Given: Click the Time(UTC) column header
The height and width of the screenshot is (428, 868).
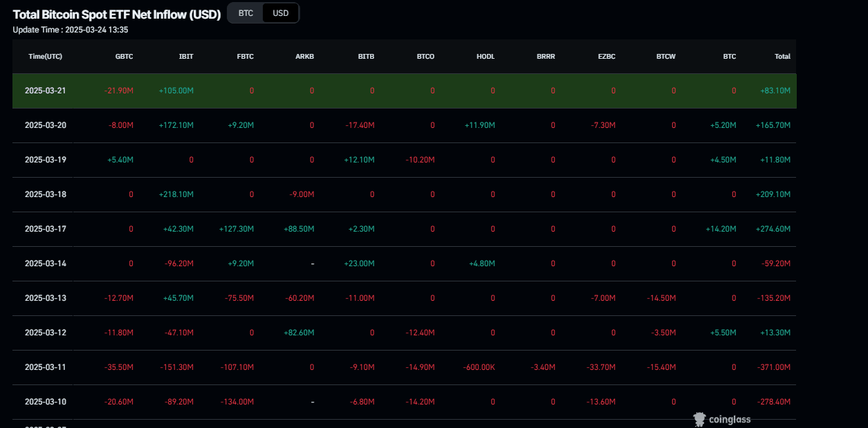Looking at the screenshot, I should point(46,57).
